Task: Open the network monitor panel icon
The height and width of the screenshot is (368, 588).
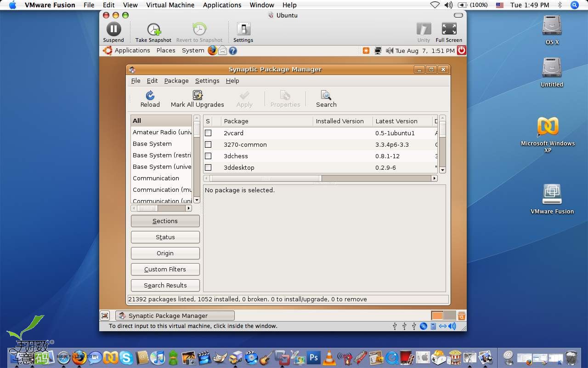Action: [x=378, y=51]
